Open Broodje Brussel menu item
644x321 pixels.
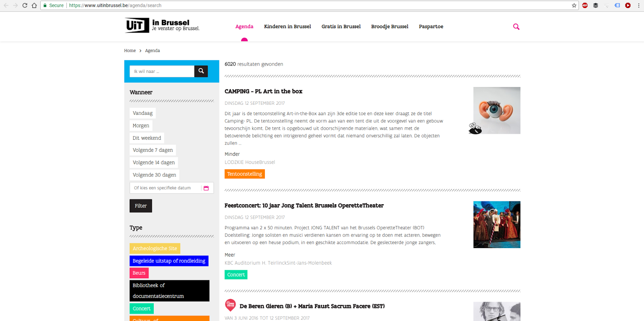pos(390,27)
